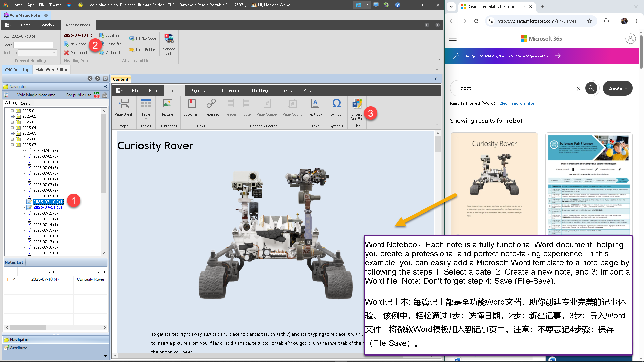The width and height of the screenshot is (644, 362).
Task: Click the Delete note red X icon
Action: click(66, 53)
